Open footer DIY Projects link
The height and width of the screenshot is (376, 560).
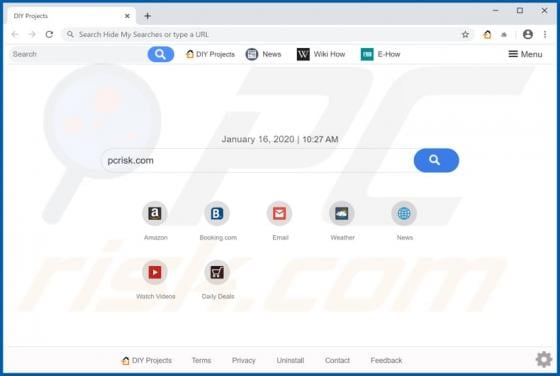pyautogui.click(x=147, y=360)
